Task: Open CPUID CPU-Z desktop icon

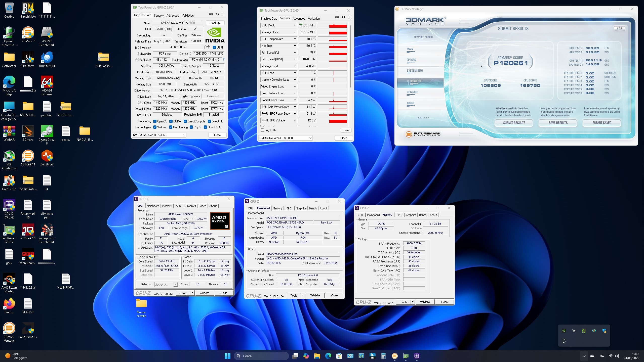Action: tap(9, 209)
